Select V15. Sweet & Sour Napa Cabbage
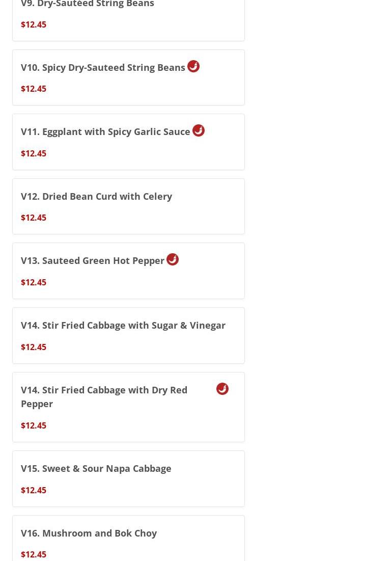The height and width of the screenshot is (561, 392). [96, 468]
